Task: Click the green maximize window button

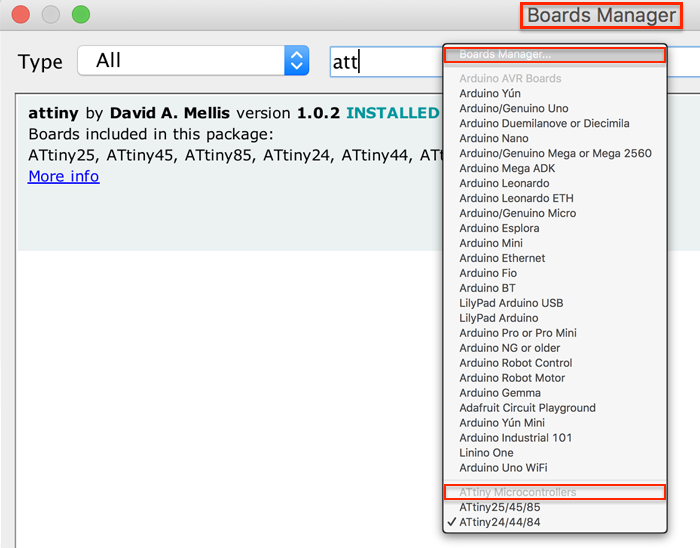Action: pos(81,14)
